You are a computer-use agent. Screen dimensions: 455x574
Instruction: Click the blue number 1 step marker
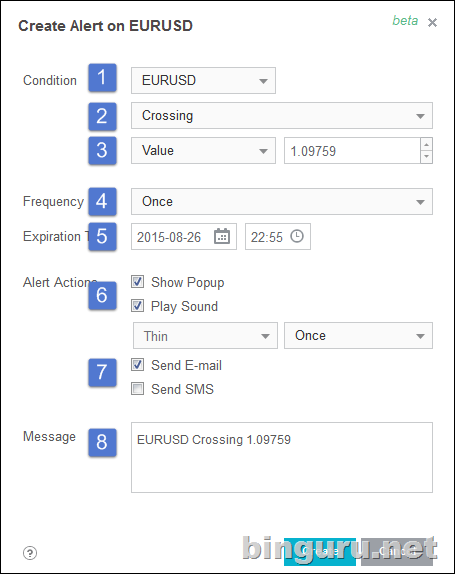[x=102, y=78]
